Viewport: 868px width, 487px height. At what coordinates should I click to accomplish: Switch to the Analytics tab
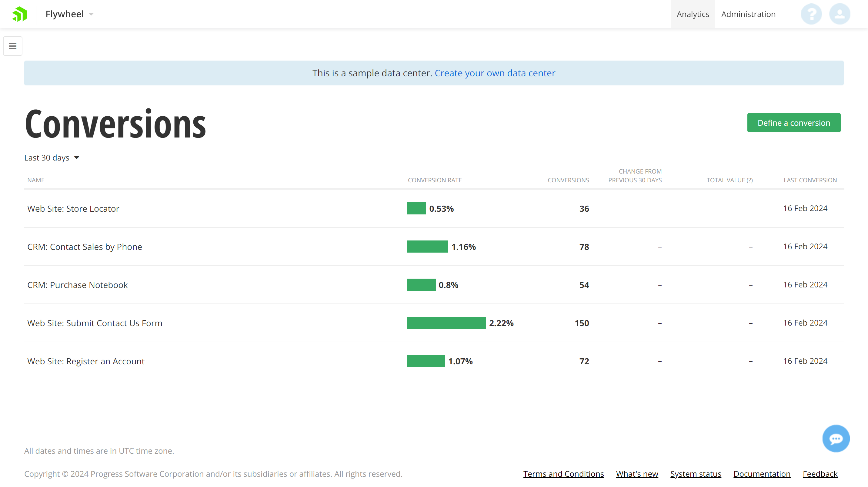(x=693, y=14)
